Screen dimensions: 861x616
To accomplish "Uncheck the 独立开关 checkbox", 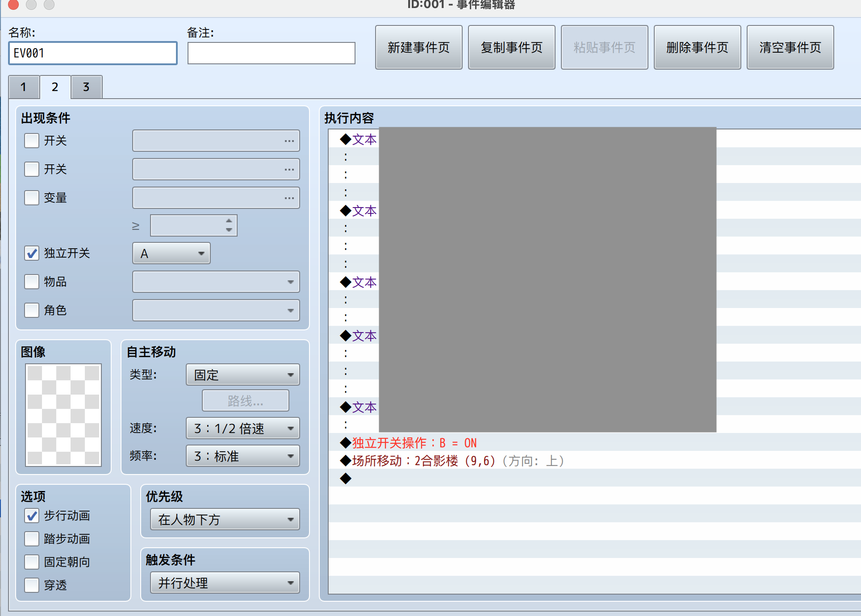I will [x=32, y=253].
